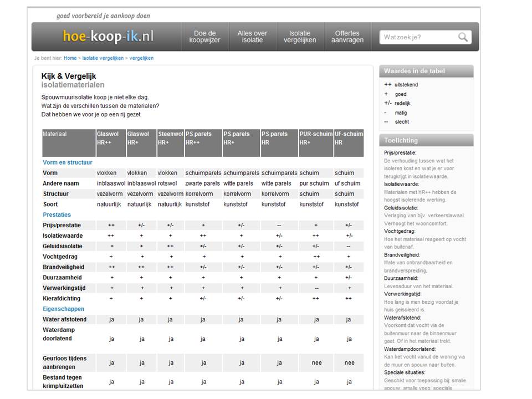The image size is (532, 399).
Task: Click the 'Bestand tegen krimp/uitzetten' row label
Action: [x=63, y=382]
